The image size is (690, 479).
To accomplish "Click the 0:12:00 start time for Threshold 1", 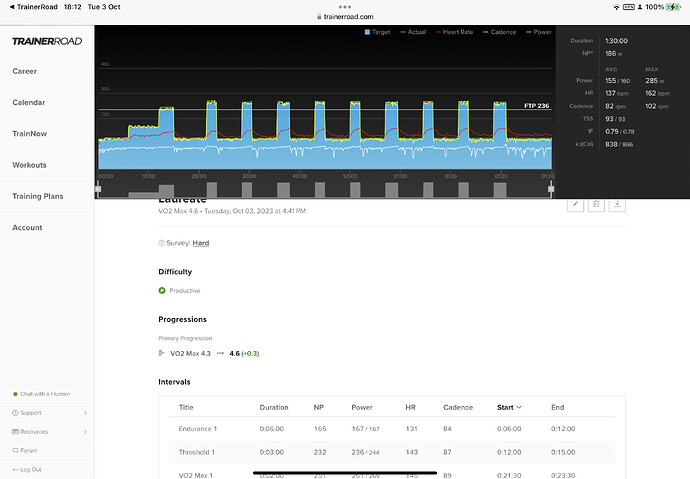I will (x=509, y=452).
